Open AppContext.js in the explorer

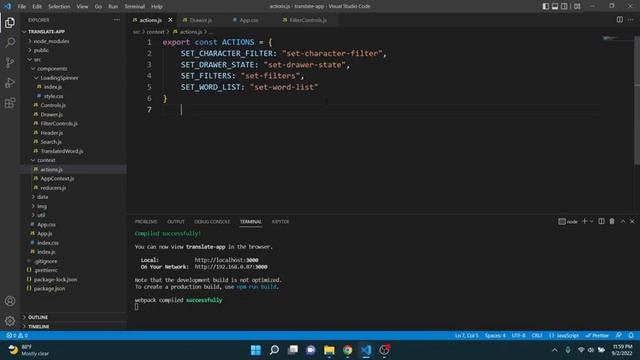pyautogui.click(x=57, y=179)
